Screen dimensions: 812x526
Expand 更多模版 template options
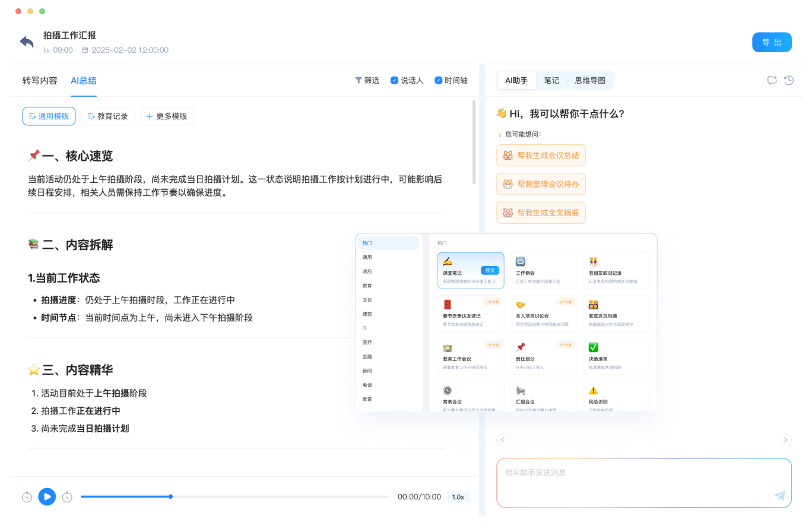[x=167, y=116]
